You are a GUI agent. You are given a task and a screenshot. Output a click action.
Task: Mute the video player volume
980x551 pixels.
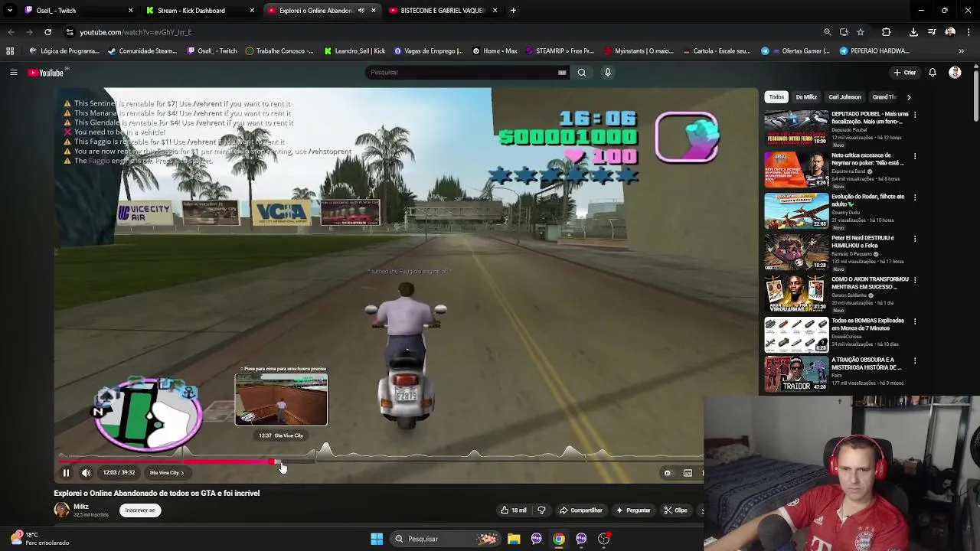86,473
